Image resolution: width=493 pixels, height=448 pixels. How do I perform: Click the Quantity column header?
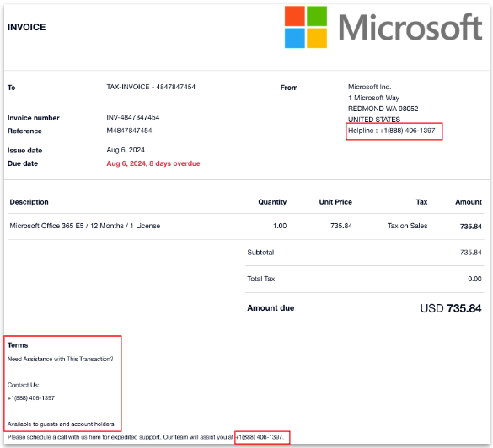272,202
